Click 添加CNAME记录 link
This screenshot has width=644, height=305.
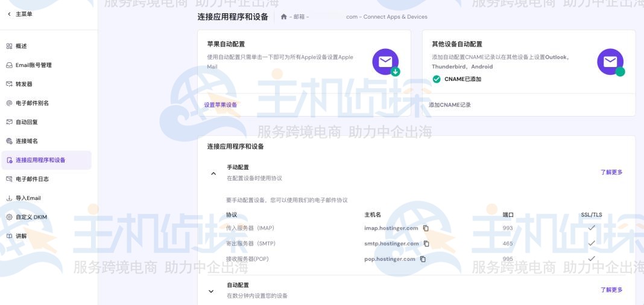[x=450, y=105]
